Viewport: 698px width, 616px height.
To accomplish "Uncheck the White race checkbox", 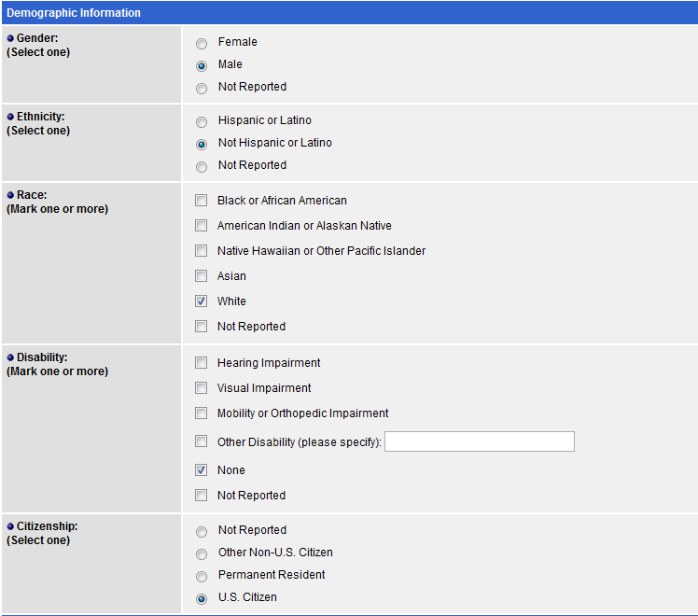I will [201, 301].
